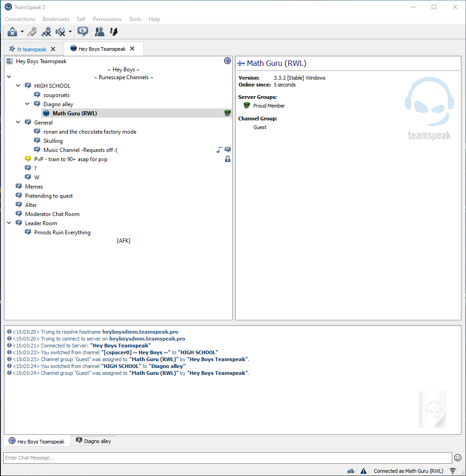Click the music note icon on Music Channel
The height and width of the screenshot is (476, 466).
coord(220,150)
